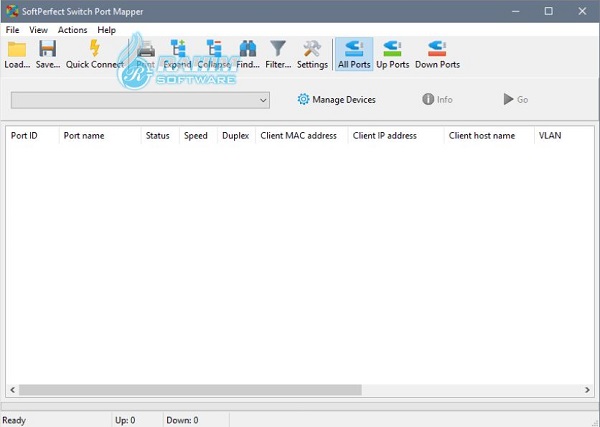Screen dimensions: 600x427
Task: Click the Load folder icon
Action: point(17,50)
